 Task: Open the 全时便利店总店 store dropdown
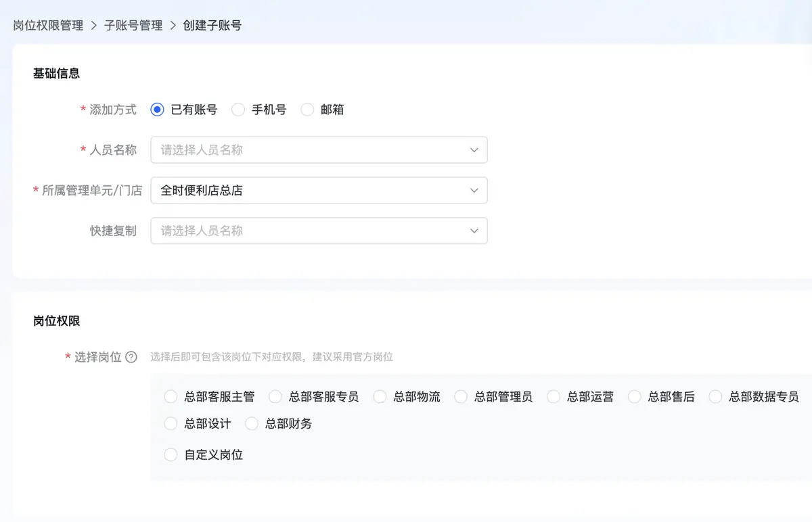click(319, 191)
